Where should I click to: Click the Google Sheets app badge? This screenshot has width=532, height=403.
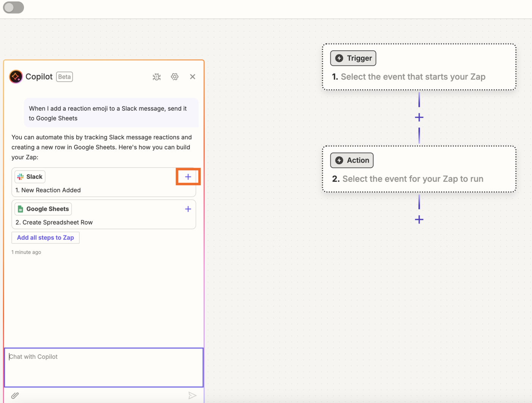[x=43, y=209]
